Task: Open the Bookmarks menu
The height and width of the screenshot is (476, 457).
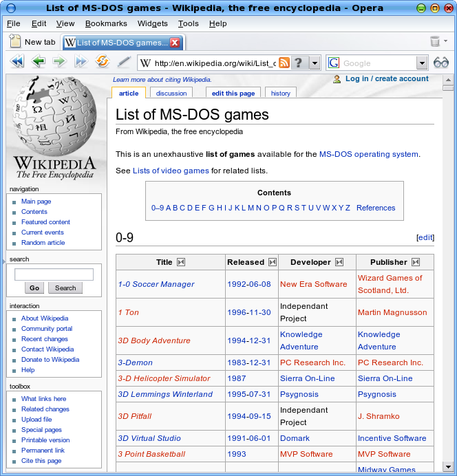Action: pos(106,23)
